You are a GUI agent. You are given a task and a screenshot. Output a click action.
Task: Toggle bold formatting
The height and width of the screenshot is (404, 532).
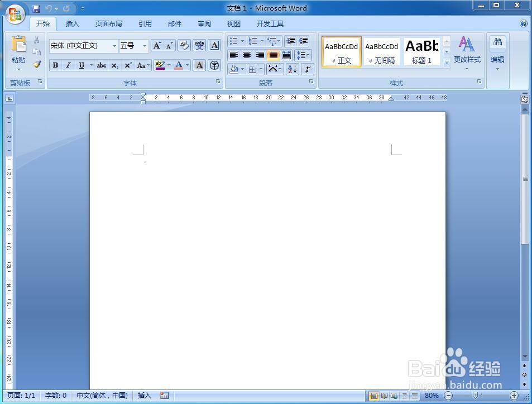(x=56, y=65)
